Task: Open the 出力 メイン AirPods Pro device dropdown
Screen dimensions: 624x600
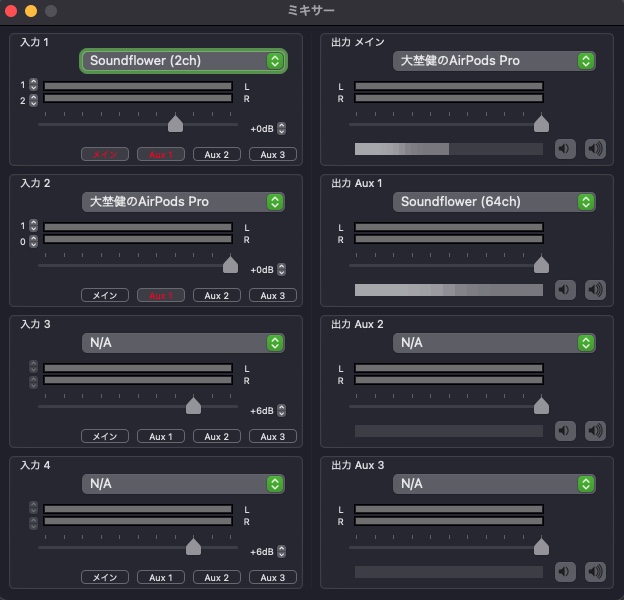Action: click(494, 61)
